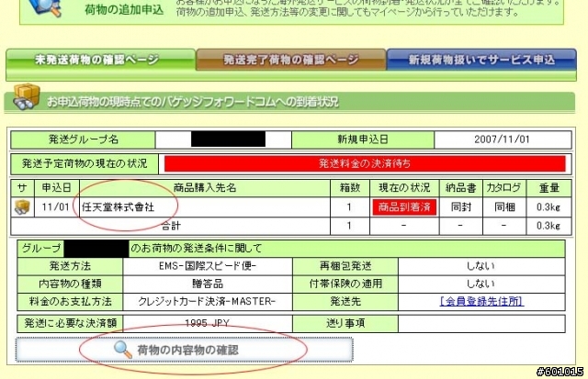Click the 発送方法 label cell
Image resolution: width=588 pixels, height=379 pixels.
[70, 266]
